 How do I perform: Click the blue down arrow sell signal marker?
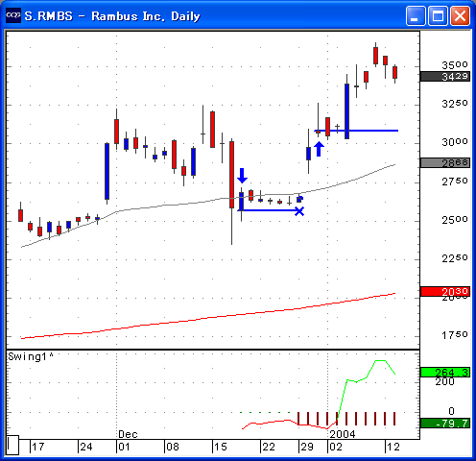242,176
